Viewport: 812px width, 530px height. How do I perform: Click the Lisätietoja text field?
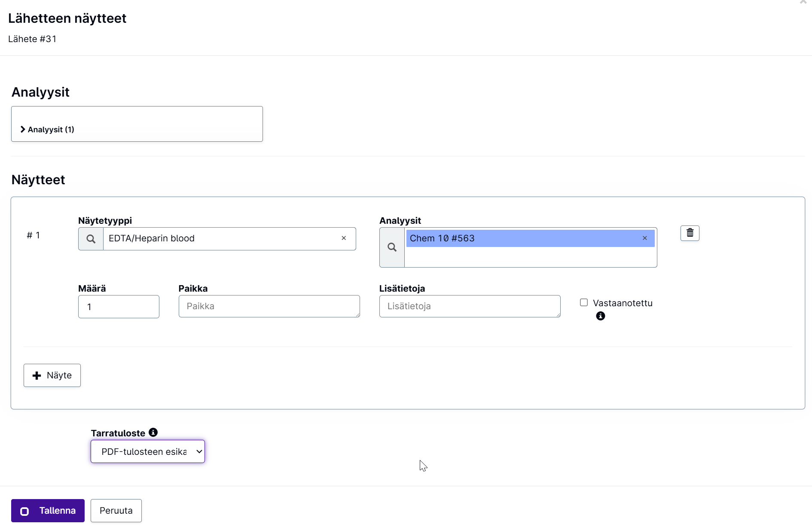coord(470,306)
